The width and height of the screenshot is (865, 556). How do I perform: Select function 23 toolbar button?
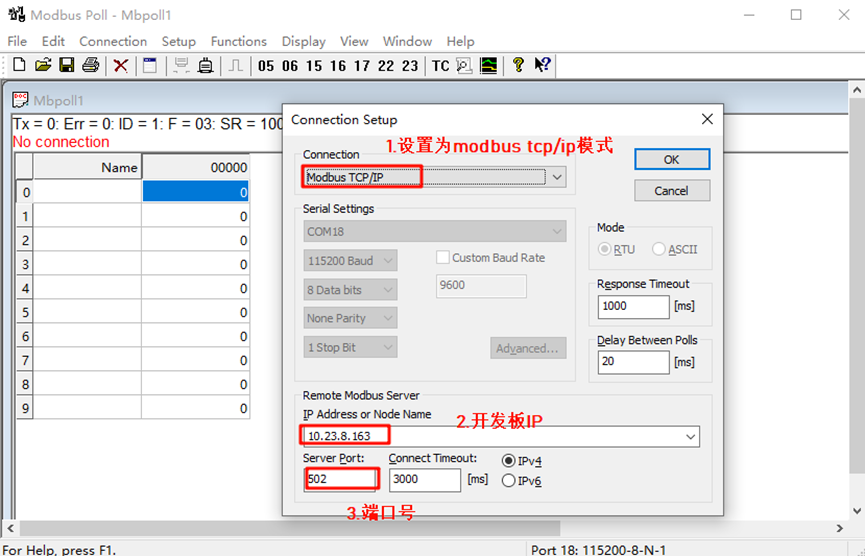tap(410, 66)
